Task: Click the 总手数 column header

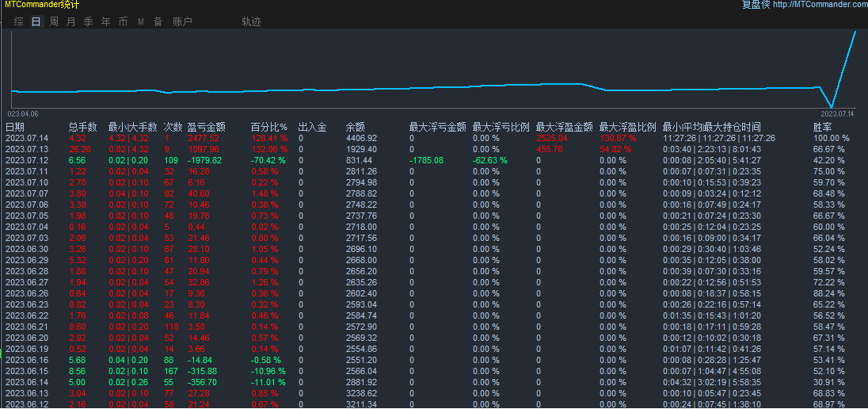Action: 83,127
